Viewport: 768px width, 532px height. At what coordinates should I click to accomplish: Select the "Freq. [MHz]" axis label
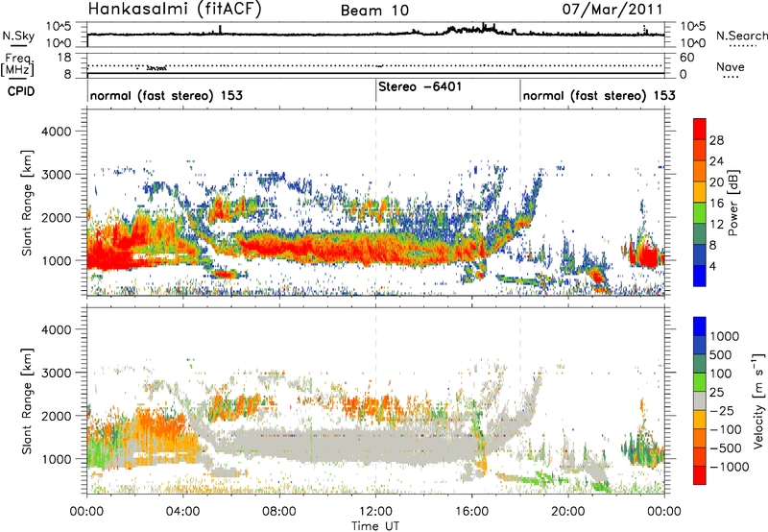click(x=17, y=64)
